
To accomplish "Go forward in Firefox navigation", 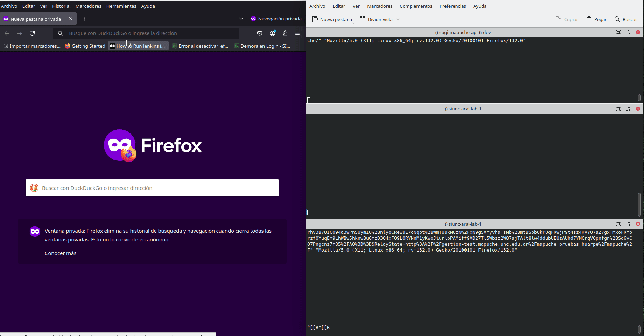I will pyautogui.click(x=20, y=33).
